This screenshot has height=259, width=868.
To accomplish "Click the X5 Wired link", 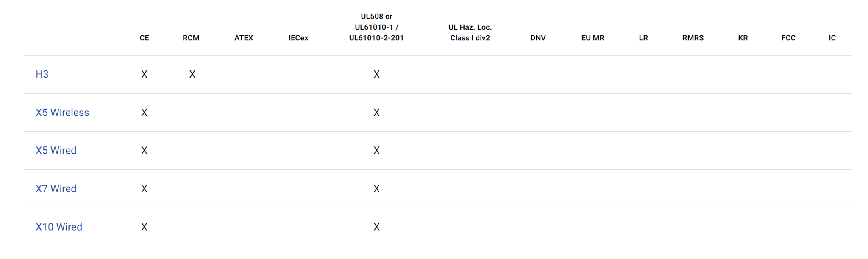I will (x=56, y=150).
